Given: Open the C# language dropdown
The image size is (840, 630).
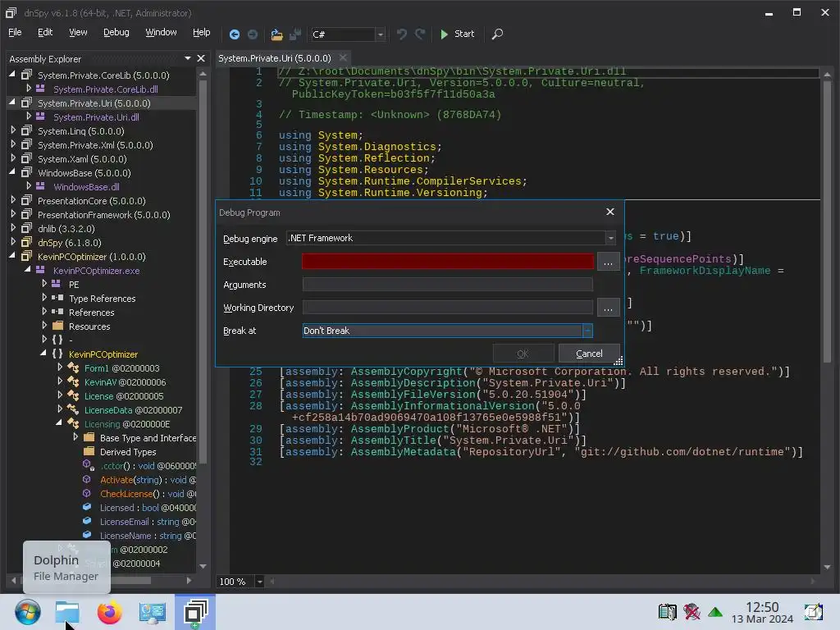Looking at the screenshot, I should coord(381,34).
